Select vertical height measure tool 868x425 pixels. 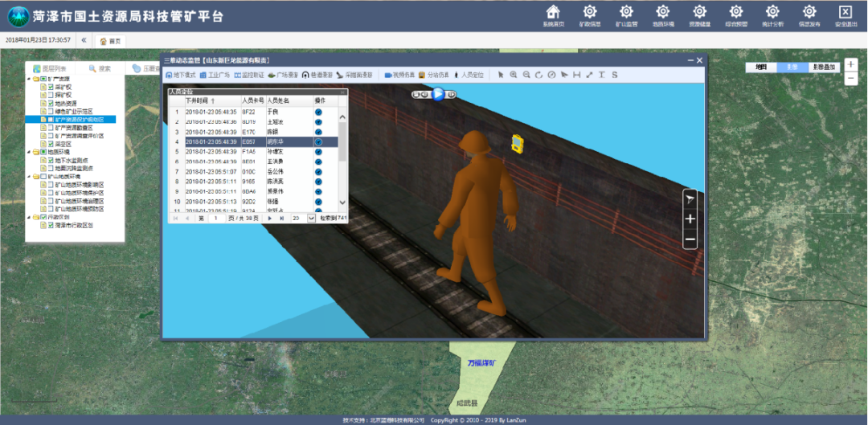tap(602, 75)
